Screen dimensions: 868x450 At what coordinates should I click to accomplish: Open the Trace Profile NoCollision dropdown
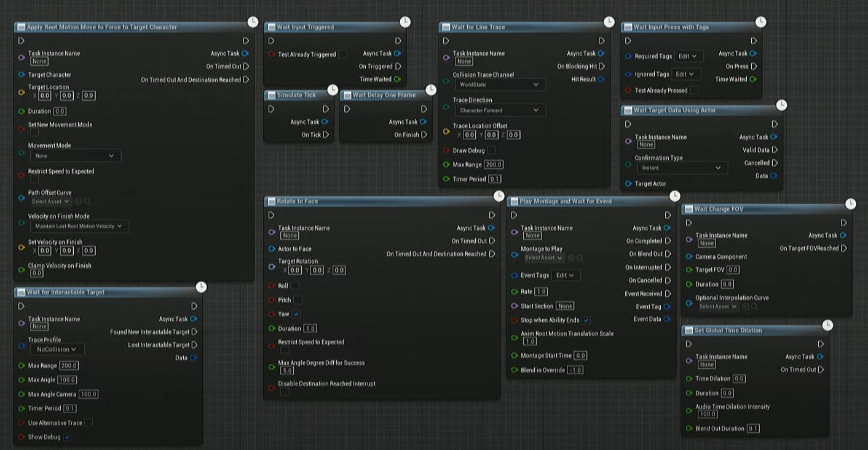(57, 349)
